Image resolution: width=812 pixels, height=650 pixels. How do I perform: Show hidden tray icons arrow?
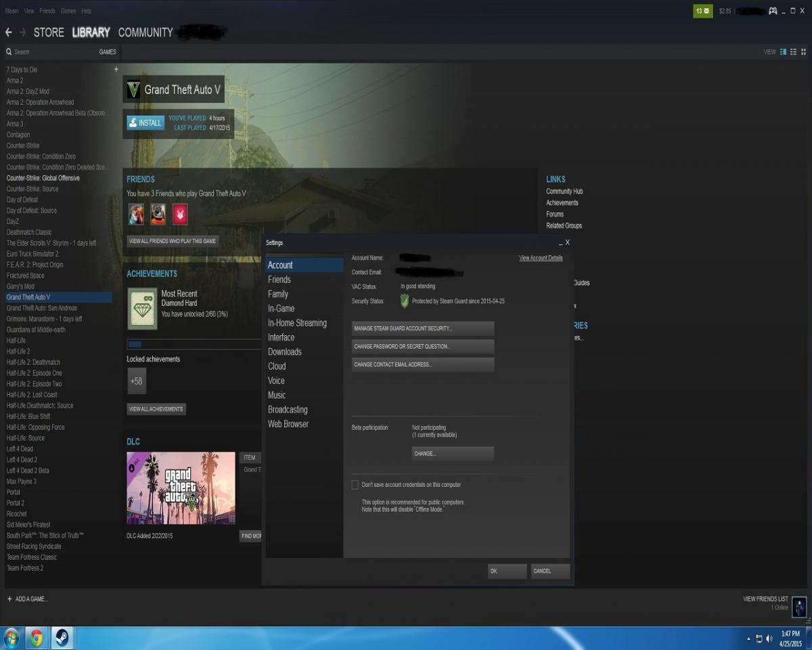coord(748,638)
